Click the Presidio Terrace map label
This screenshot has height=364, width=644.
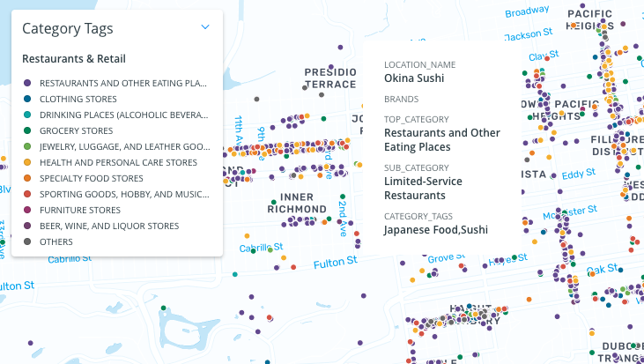(x=329, y=78)
